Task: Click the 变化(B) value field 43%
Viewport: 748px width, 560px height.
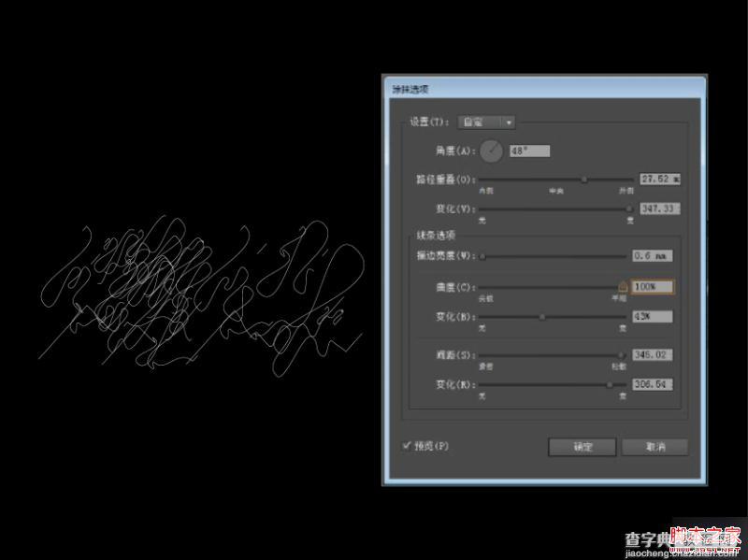Action: click(x=652, y=316)
